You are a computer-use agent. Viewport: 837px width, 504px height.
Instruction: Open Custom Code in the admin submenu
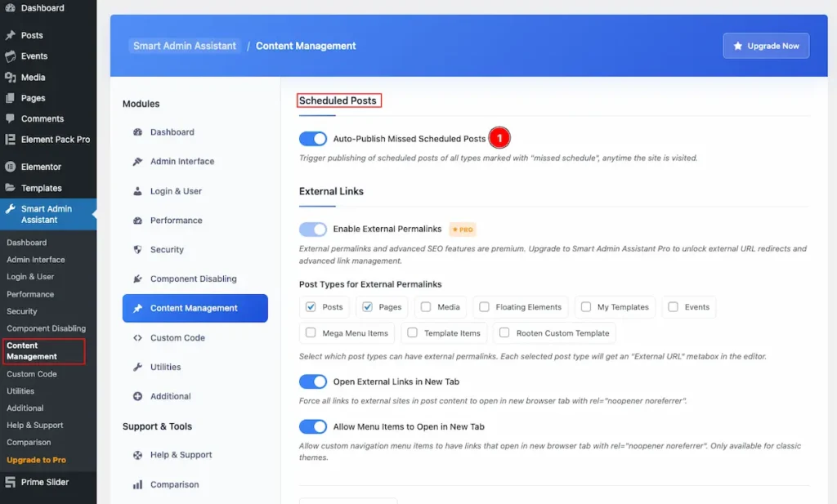(x=32, y=374)
